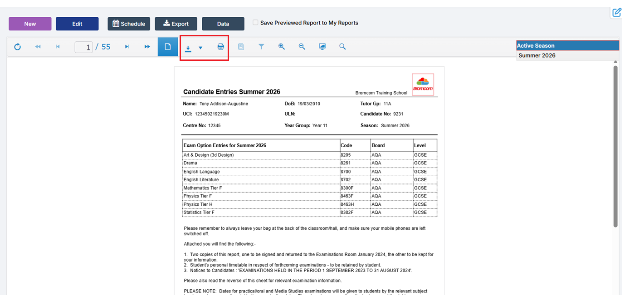Expand the export format dropdown arrow
This screenshot has height=307, width=644.
(x=200, y=47)
